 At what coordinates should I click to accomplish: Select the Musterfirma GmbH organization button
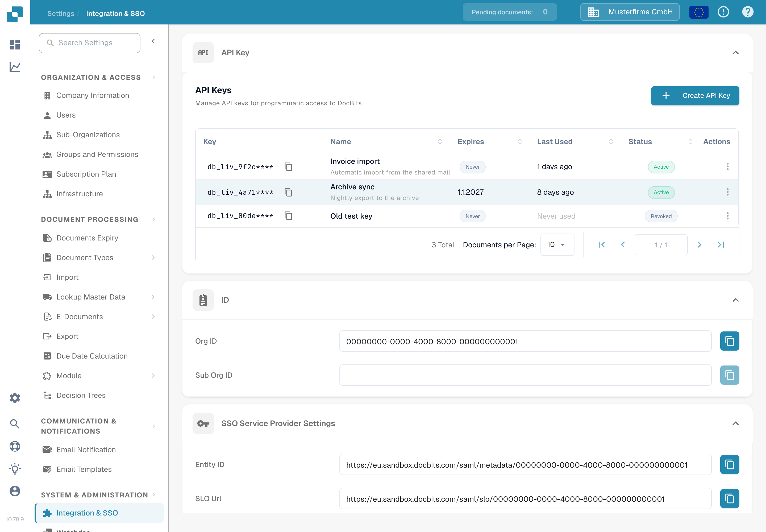pos(630,12)
